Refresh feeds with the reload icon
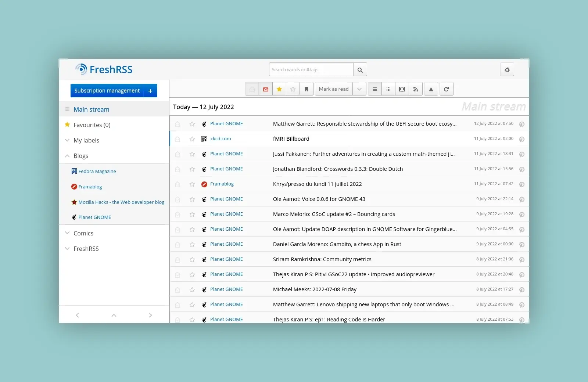 pyautogui.click(x=446, y=89)
